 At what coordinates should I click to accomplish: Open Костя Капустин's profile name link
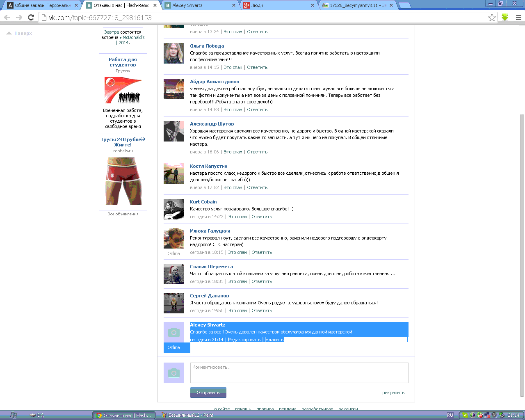[x=208, y=166]
